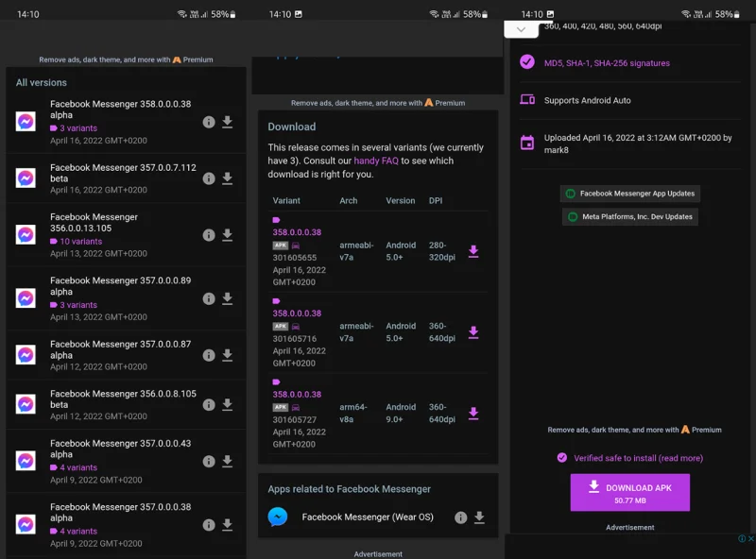Open info for Messenger 356.0.0.13.105
This screenshot has height=559, width=756.
[208, 235]
